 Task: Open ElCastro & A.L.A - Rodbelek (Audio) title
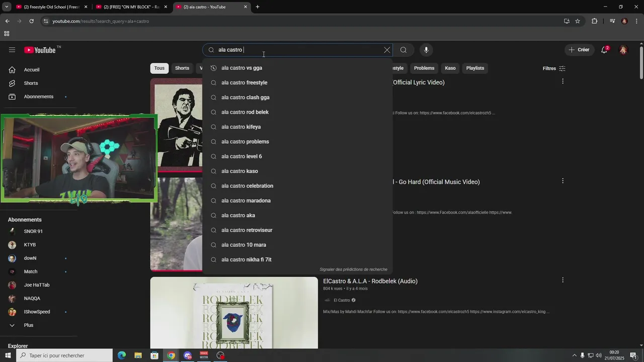point(370,281)
